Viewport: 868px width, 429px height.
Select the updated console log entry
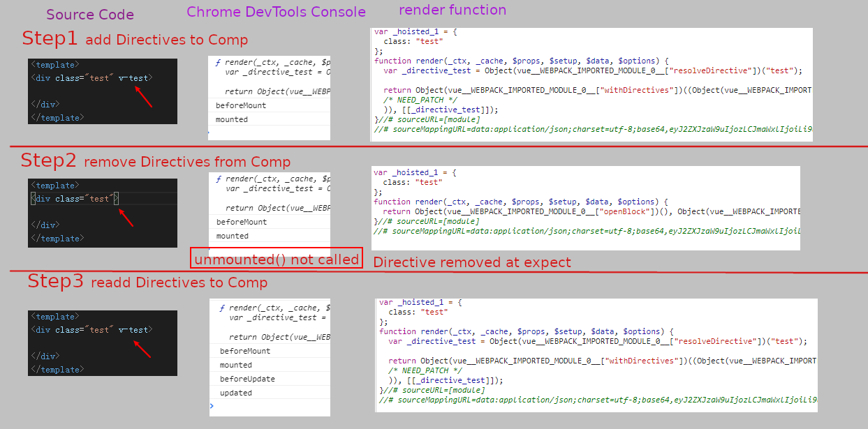point(236,393)
